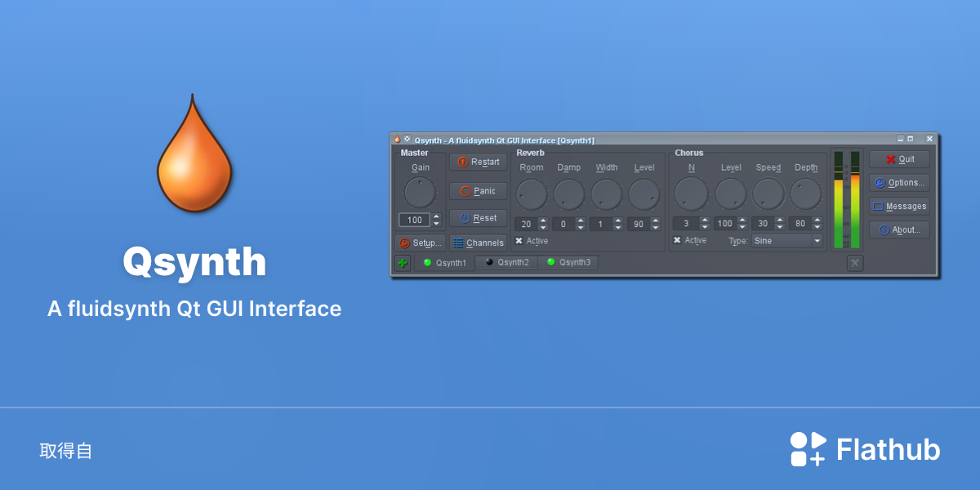Switch to the Qsynth3 engine tab
980x490 pixels.
568,262
